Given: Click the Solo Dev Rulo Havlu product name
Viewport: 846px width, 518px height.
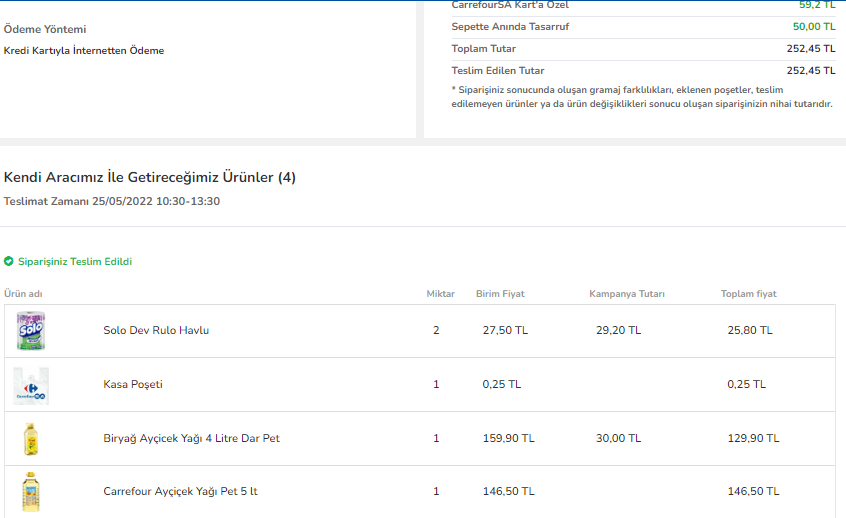Looking at the screenshot, I should 156,330.
